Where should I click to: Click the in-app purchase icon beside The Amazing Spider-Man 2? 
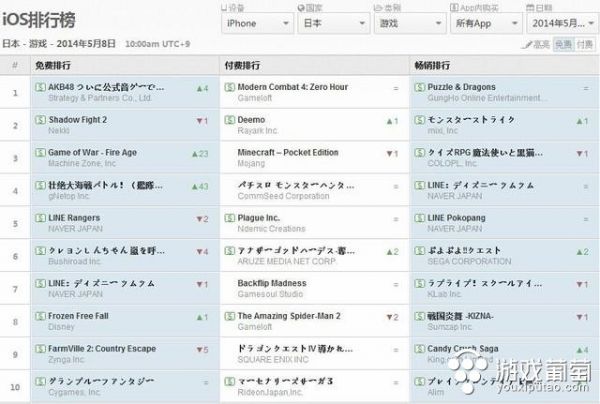pos(230,316)
